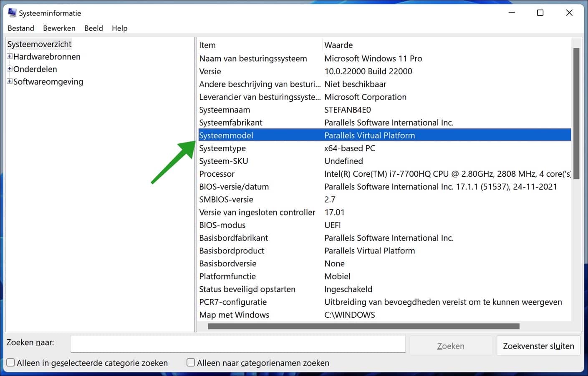Click the Systeeminformatie title bar icon
Image resolution: width=588 pixels, height=376 pixels.
12,13
